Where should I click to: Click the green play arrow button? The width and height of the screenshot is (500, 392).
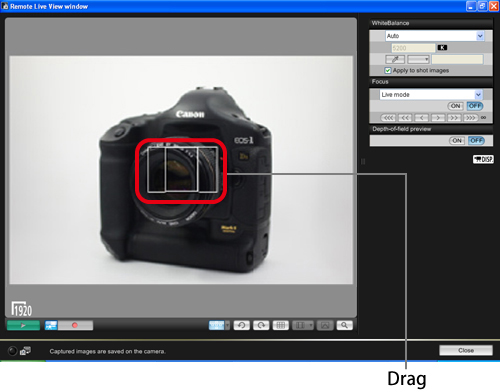tap(23, 325)
